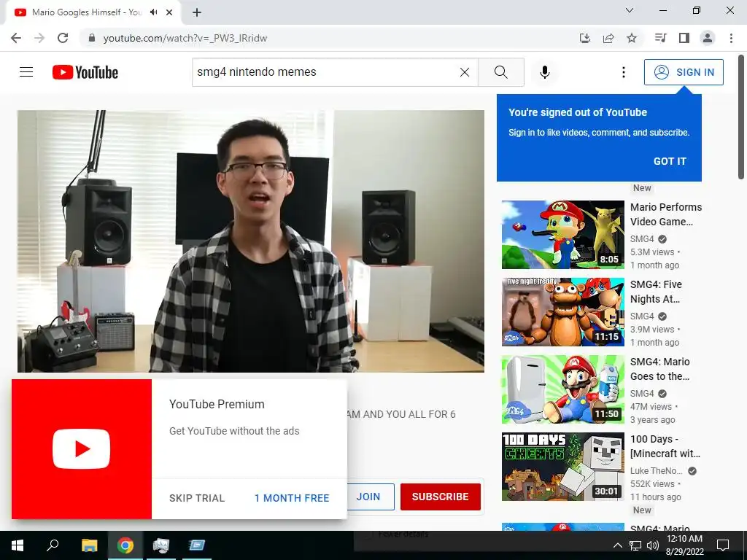Screen dimensions: 747x560
Task: Click the Chrome taskbar icon
Action: tap(125, 545)
